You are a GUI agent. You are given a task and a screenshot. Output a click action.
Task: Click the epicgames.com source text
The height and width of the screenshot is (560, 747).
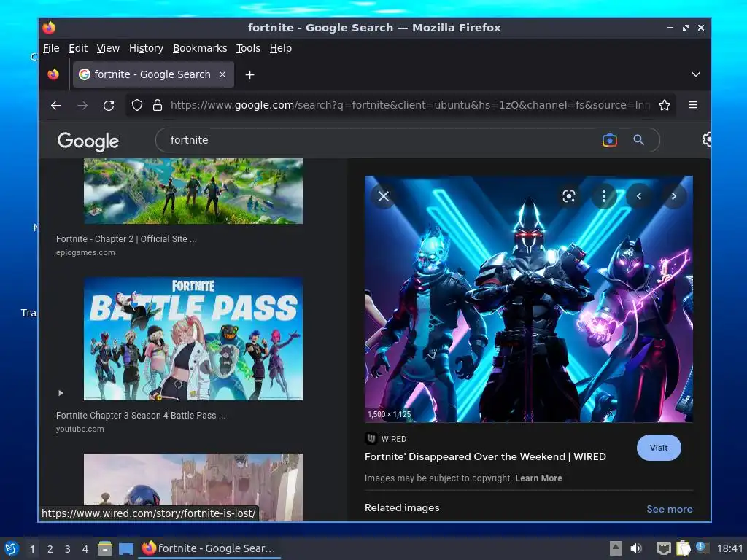(x=85, y=252)
